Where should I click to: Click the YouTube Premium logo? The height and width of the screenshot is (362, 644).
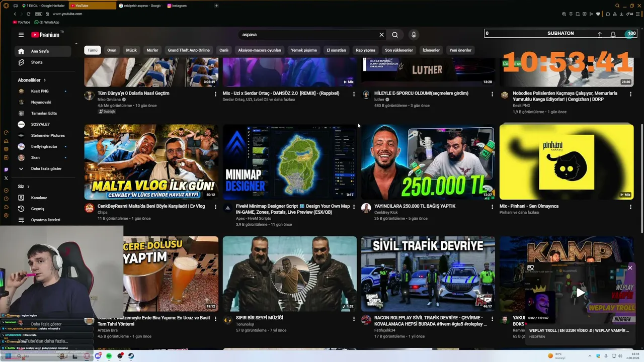45,35
